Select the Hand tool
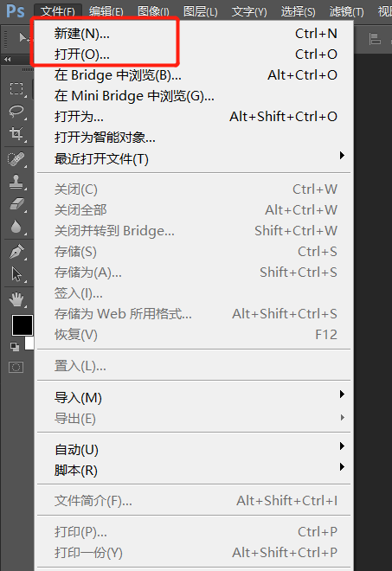The image size is (392, 571). [16, 299]
